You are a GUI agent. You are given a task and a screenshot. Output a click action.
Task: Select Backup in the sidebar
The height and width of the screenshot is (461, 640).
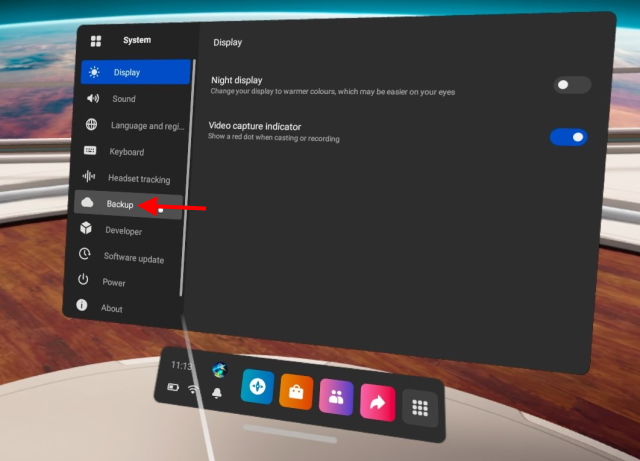[x=128, y=204]
